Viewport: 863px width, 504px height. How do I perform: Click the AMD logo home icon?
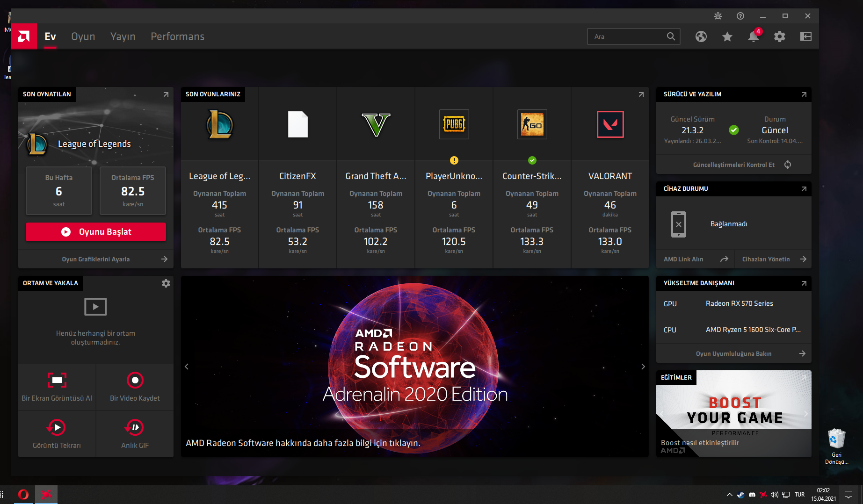[24, 36]
